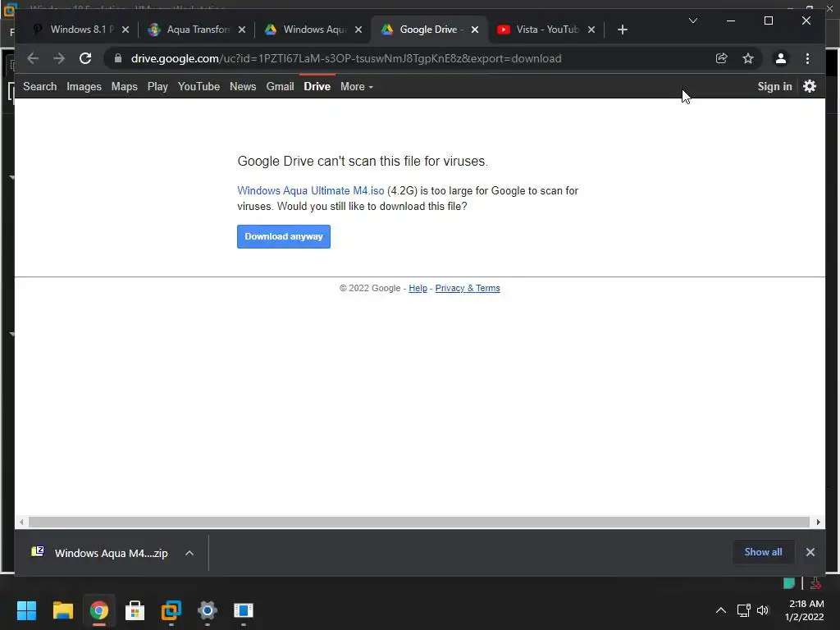Open News in Google bar
This screenshot has width=840, height=630.
point(243,86)
